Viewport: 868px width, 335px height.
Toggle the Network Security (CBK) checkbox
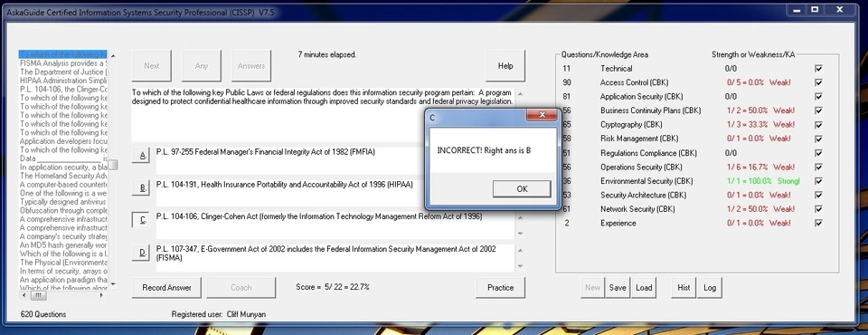tap(818, 209)
